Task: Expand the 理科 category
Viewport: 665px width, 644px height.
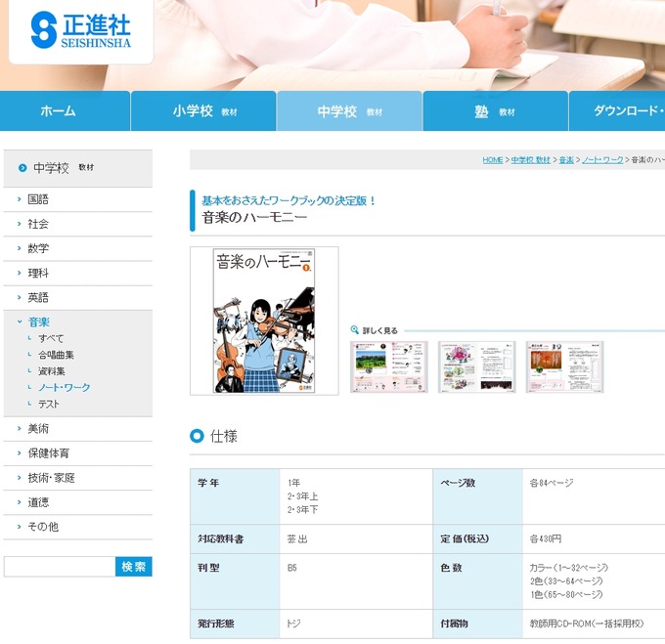Action: point(77,273)
